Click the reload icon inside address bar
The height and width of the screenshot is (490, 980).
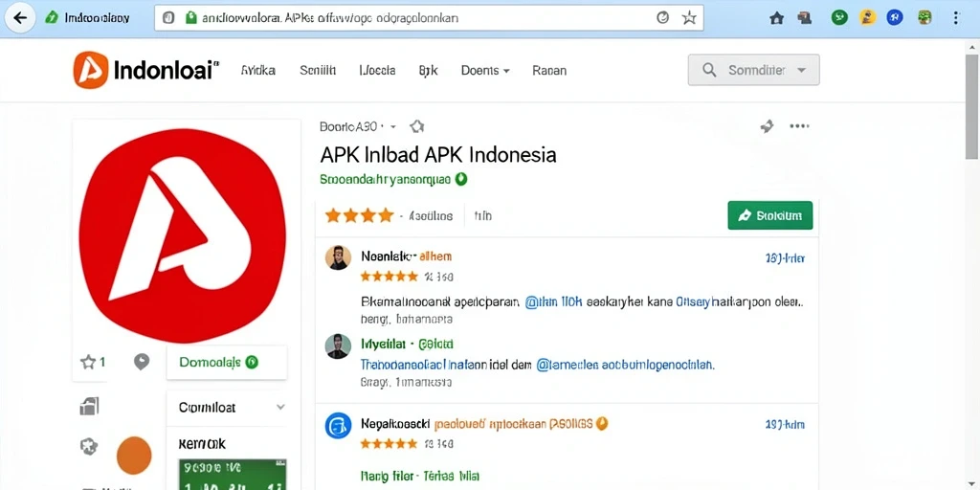click(663, 18)
